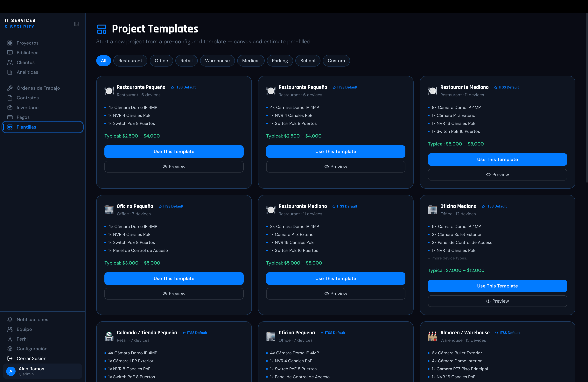The image size is (588, 382).
Task: Click the Oficina Mediana building icon
Action: [433, 210]
